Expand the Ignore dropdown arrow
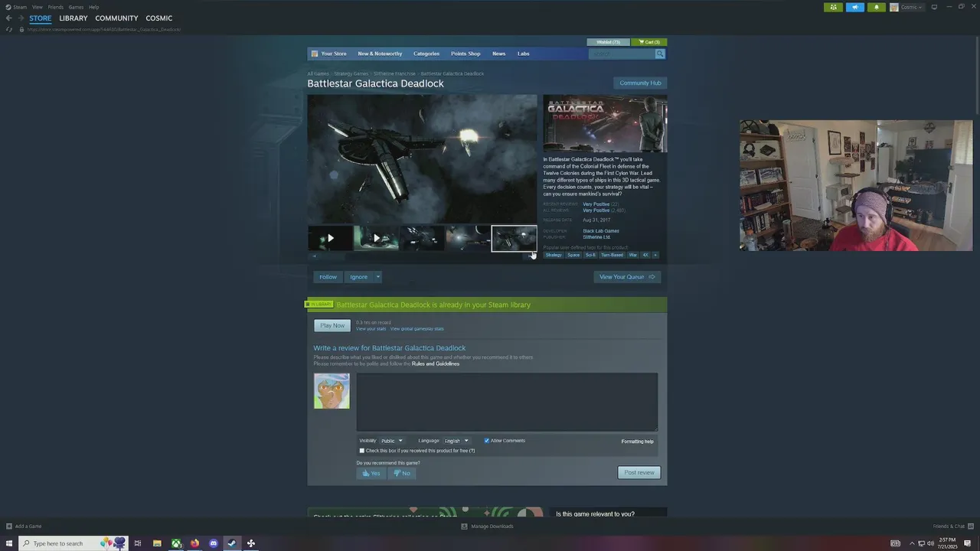 click(377, 277)
